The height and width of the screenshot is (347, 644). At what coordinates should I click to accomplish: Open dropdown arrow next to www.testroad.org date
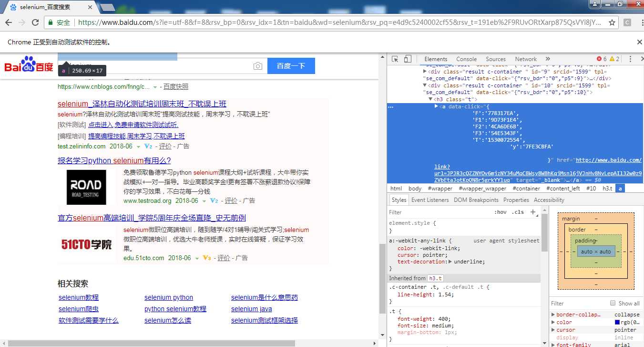tap(204, 201)
